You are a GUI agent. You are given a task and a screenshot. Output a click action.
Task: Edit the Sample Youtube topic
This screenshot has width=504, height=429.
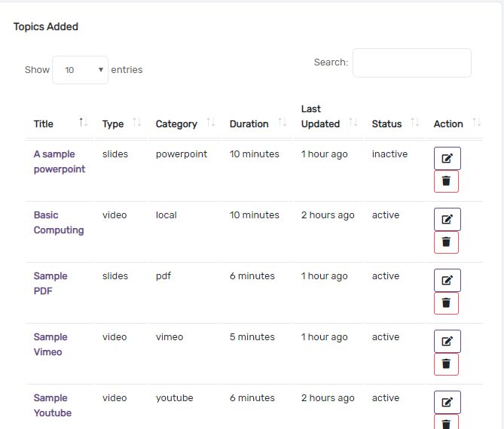tap(447, 403)
